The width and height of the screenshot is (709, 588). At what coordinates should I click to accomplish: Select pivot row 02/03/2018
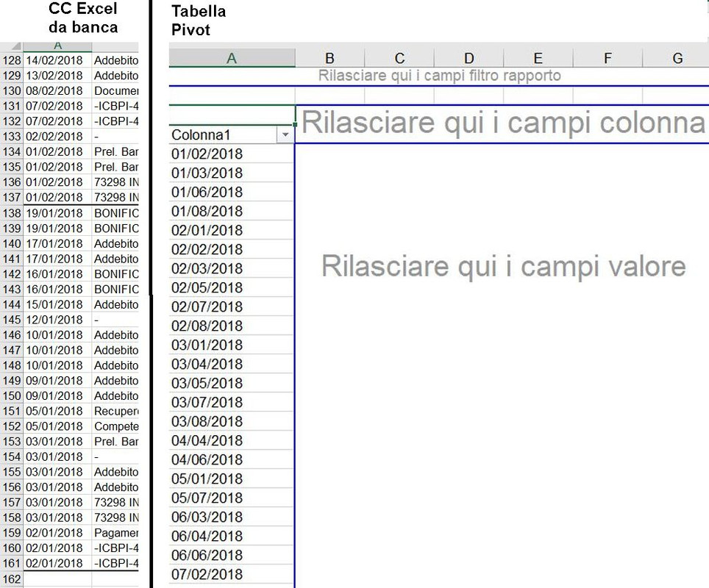click(232, 268)
